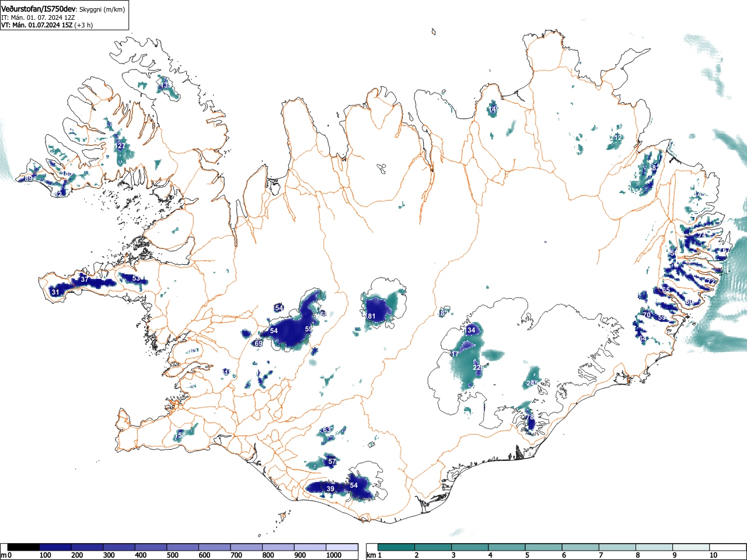
Task: Click the '80' value in the East Fjords
Action: pos(689,302)
